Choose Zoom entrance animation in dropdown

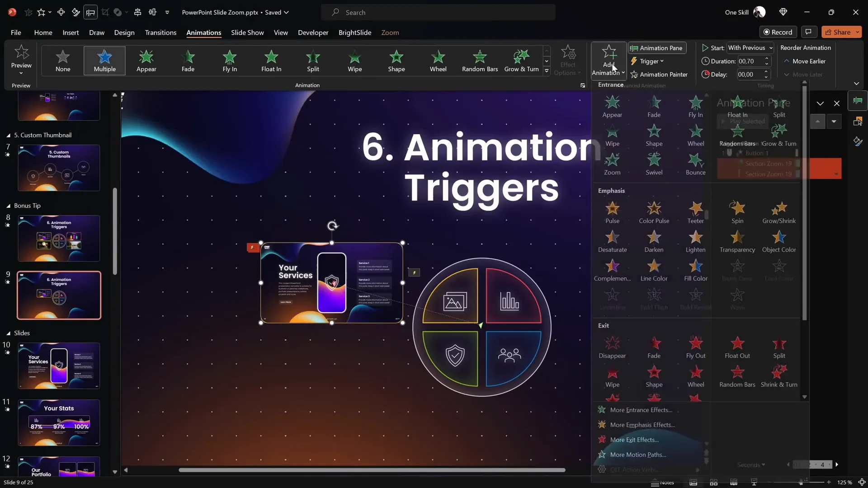tap(612, 164)
